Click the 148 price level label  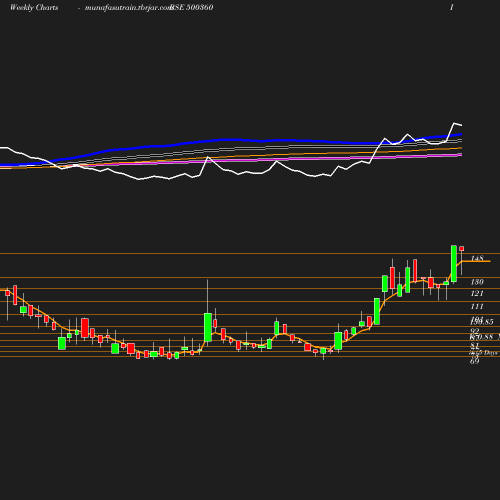tap(477, 258)
